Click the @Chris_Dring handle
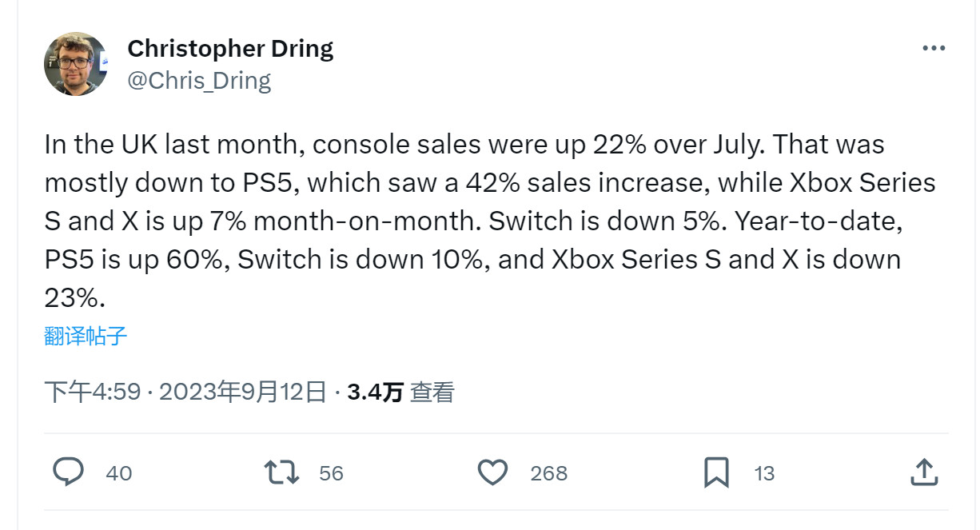980x530 pixels. pyautogui.click(x=199, y=80)
